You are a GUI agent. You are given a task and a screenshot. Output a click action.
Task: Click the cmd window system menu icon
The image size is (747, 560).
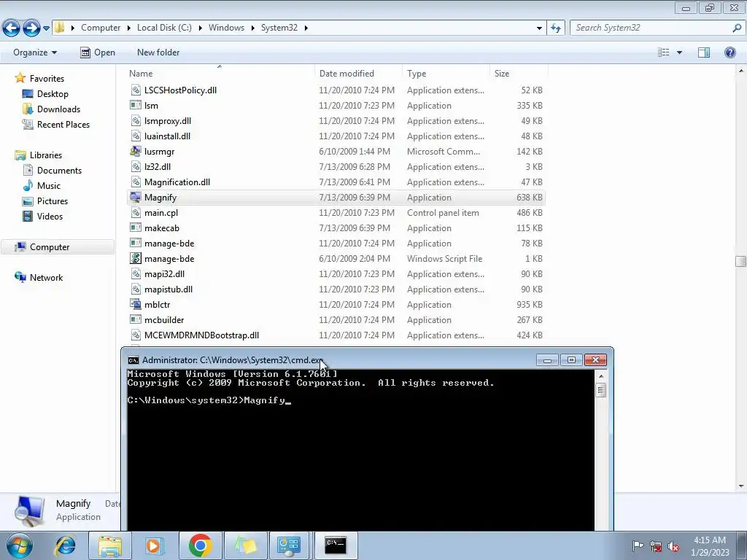tap(133, 360)
